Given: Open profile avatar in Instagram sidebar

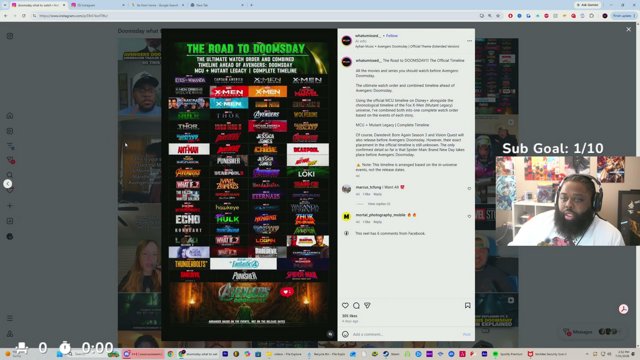Looking at the screenshot, I should coord(10,236).
